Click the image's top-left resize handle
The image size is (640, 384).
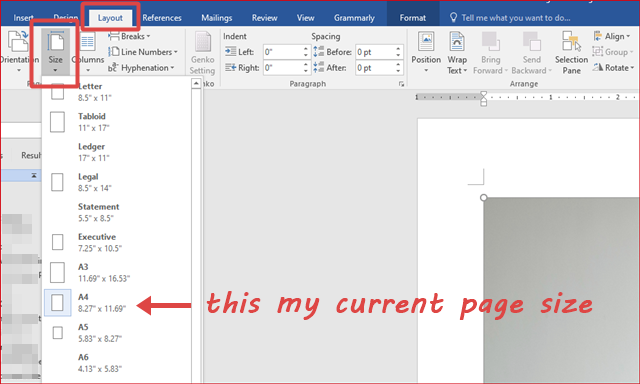tap(484, 198)
